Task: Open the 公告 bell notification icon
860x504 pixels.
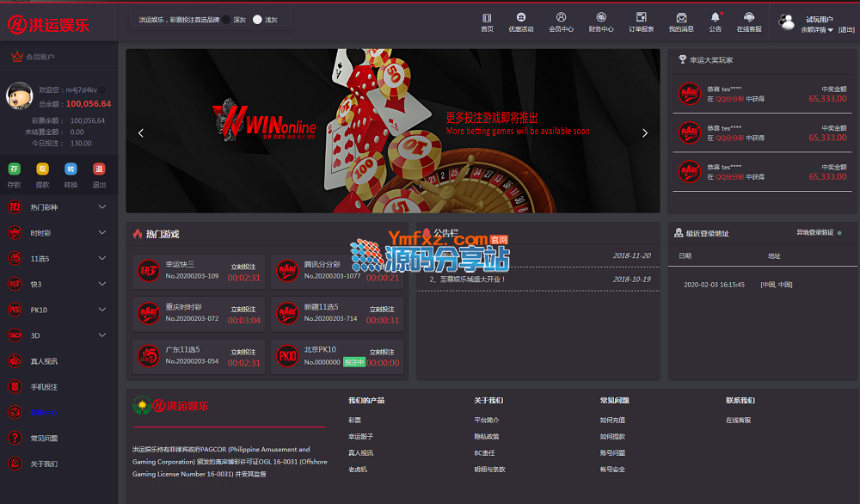Action: [716, 17]
